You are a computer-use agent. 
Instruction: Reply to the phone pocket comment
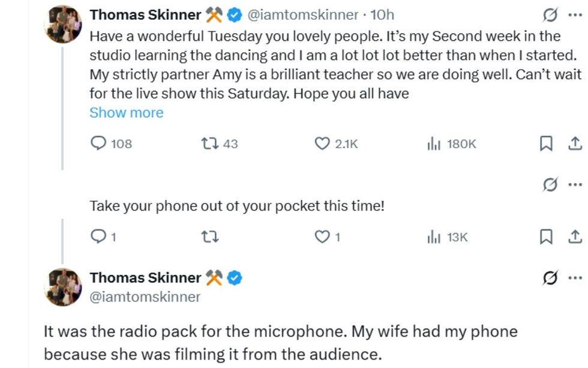point(98,236)
